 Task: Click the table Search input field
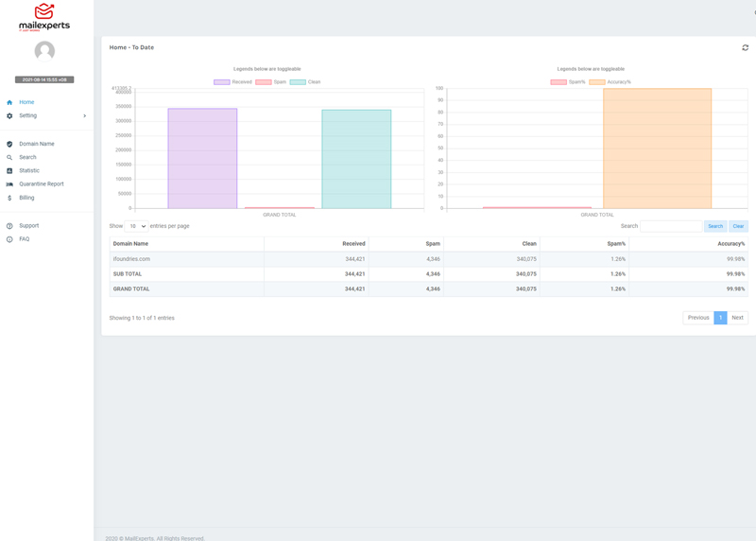671,226
